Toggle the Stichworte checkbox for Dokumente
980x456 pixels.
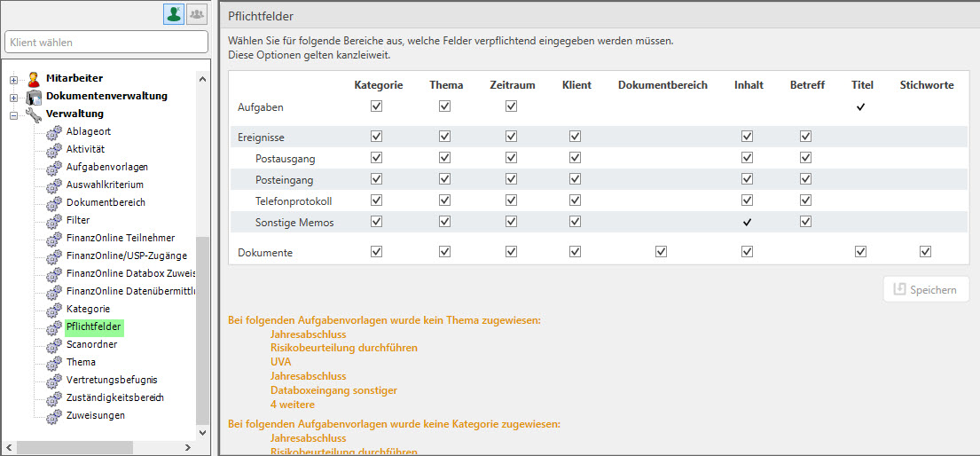click(x=926, y=252)
